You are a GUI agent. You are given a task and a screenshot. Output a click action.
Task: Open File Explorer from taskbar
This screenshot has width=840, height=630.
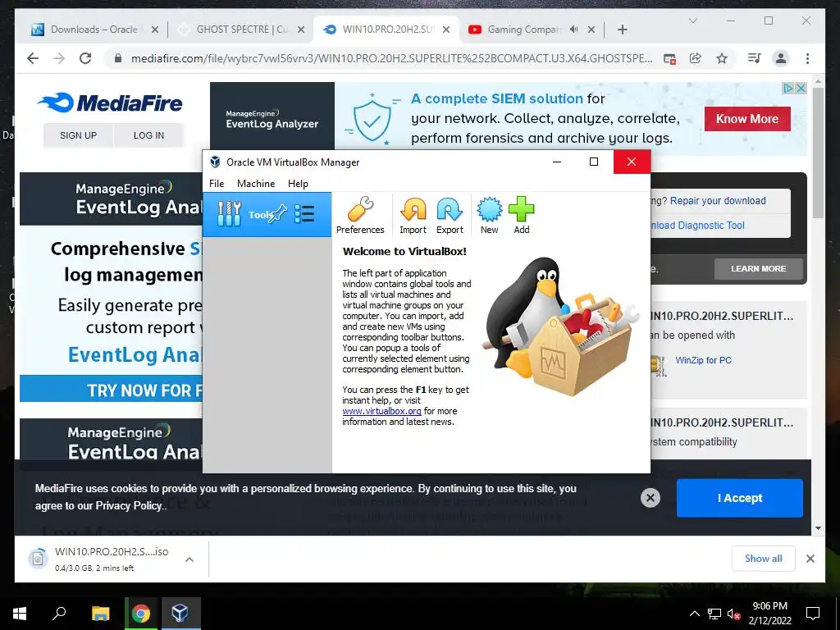[100, 614]
